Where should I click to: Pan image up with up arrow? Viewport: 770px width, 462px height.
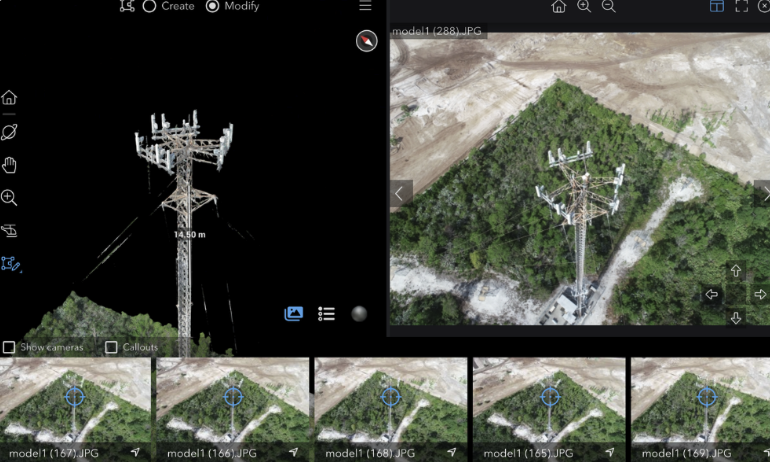click(x=735, y=271)
